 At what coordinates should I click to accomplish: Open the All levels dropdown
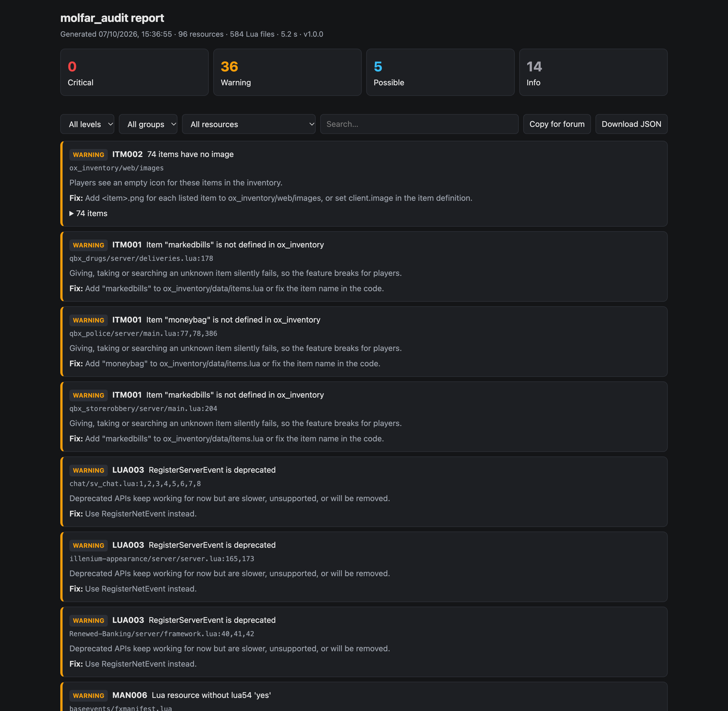87,124
